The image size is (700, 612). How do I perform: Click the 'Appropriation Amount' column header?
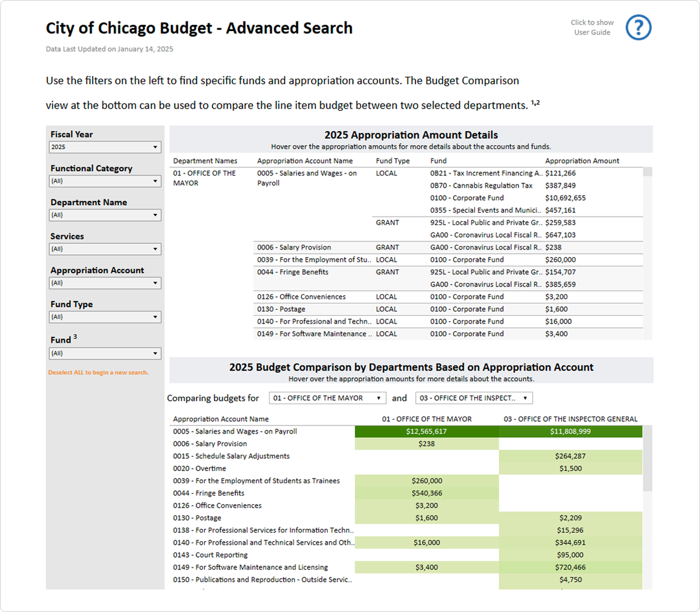pyautogui.click(x=582, y=161)
